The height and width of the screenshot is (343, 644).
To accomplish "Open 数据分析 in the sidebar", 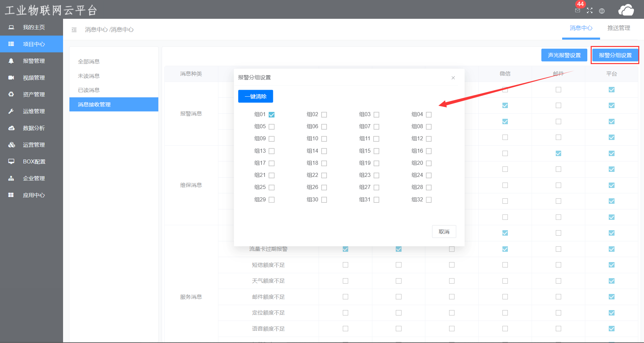I will (34, 128).
